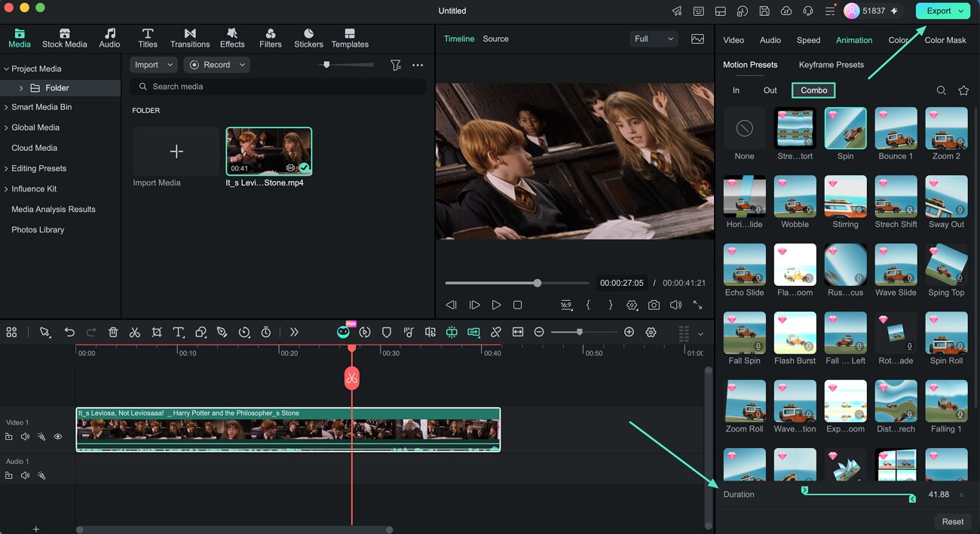Add a marker with shield icon
The height and width of the screenshot is (534, 980).
[x=387, y=332]
